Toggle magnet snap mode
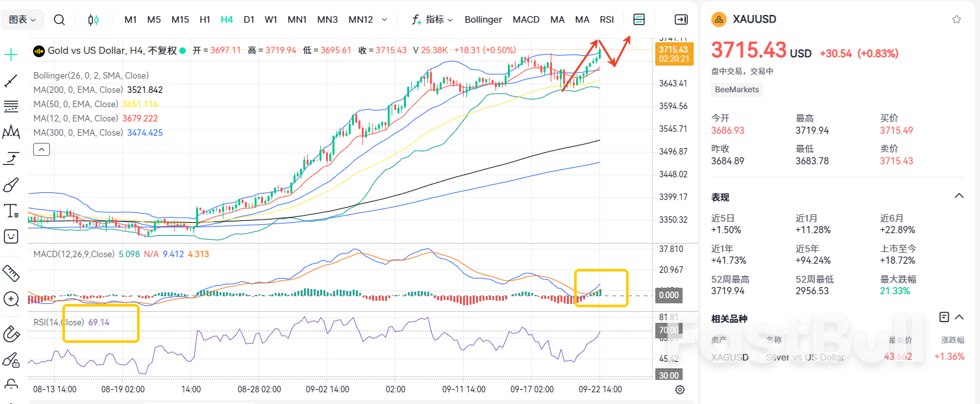The width and height of the screenshot is (980, 404). [x=10, y=334]
